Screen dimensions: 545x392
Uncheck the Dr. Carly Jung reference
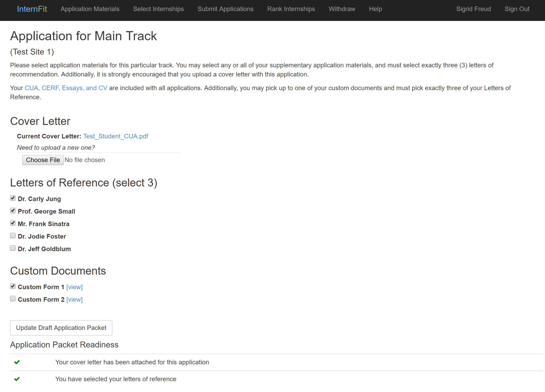[x=13, y=198]
